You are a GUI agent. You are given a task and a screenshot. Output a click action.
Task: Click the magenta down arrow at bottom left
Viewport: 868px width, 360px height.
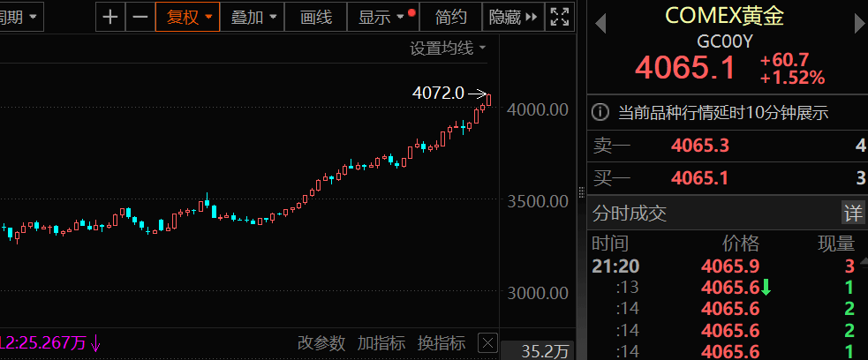(x=95, y=343)
